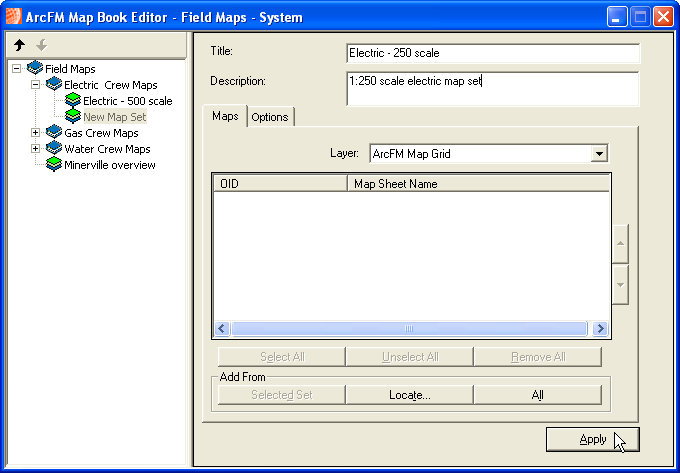The height and width of the screenshot is (473, 680).
Task: Expand the Water Crew Maps node
Action: 36,149
